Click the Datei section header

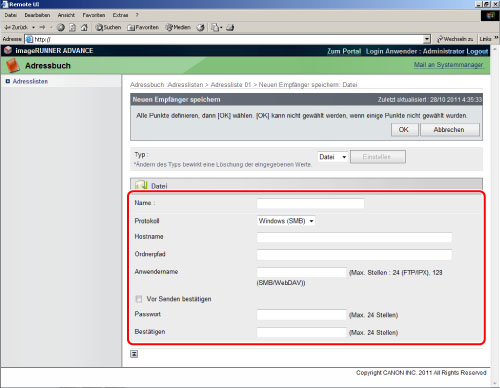[306, 185]
